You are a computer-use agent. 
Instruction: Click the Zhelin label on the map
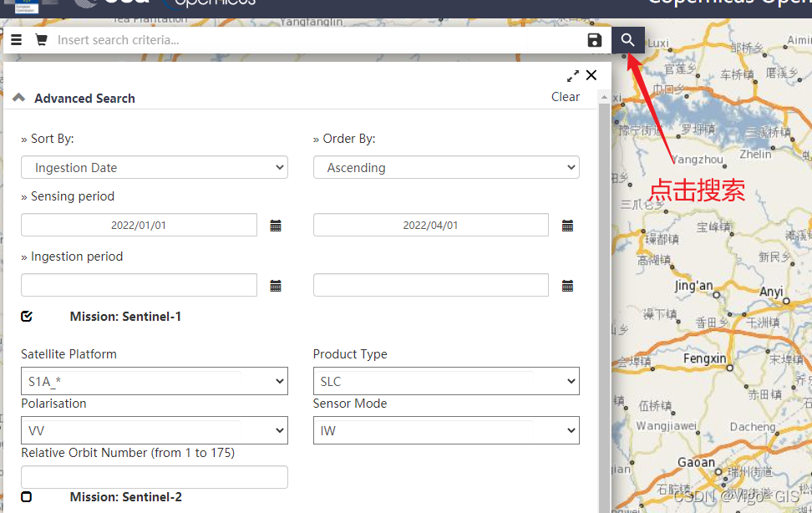point(755,154)
